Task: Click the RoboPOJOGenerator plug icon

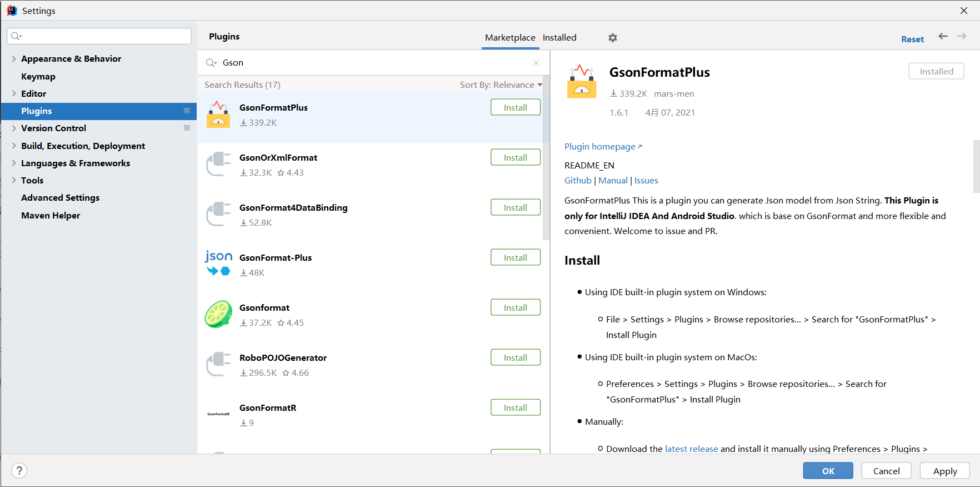Action: click(218, 364)
